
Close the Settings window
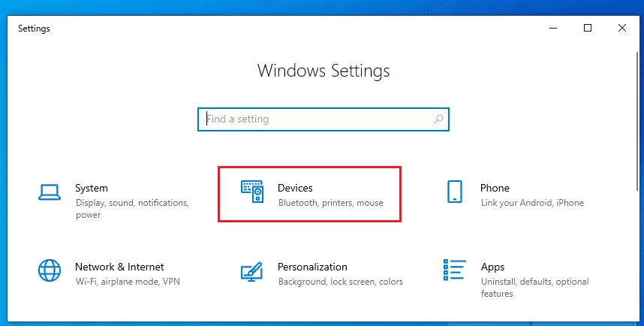pos(621,28)
